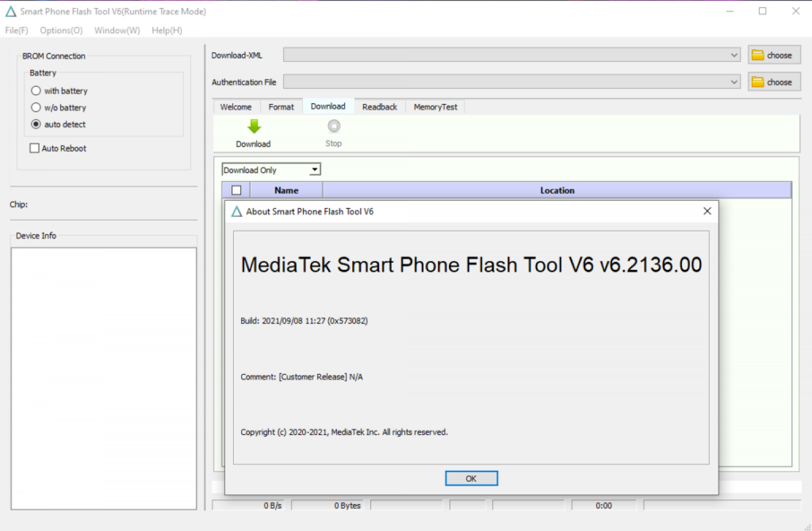Click OK in the About dialog
The image size is (812, 531).
click(471, 478)
